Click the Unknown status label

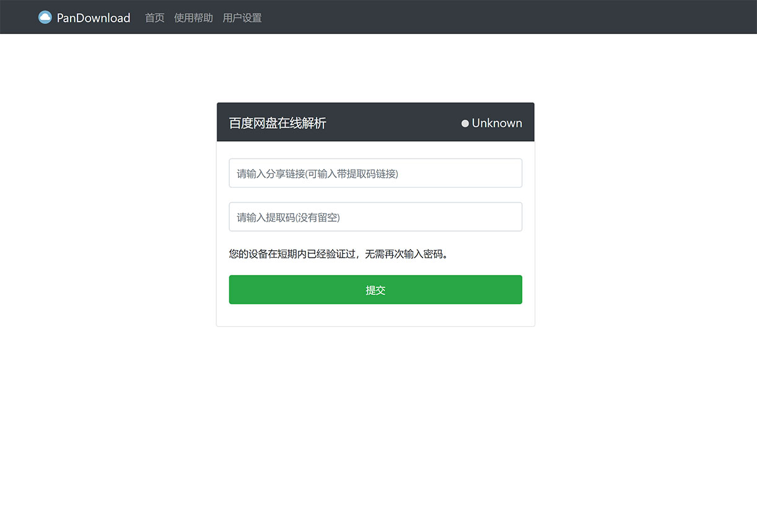[497, 123]
